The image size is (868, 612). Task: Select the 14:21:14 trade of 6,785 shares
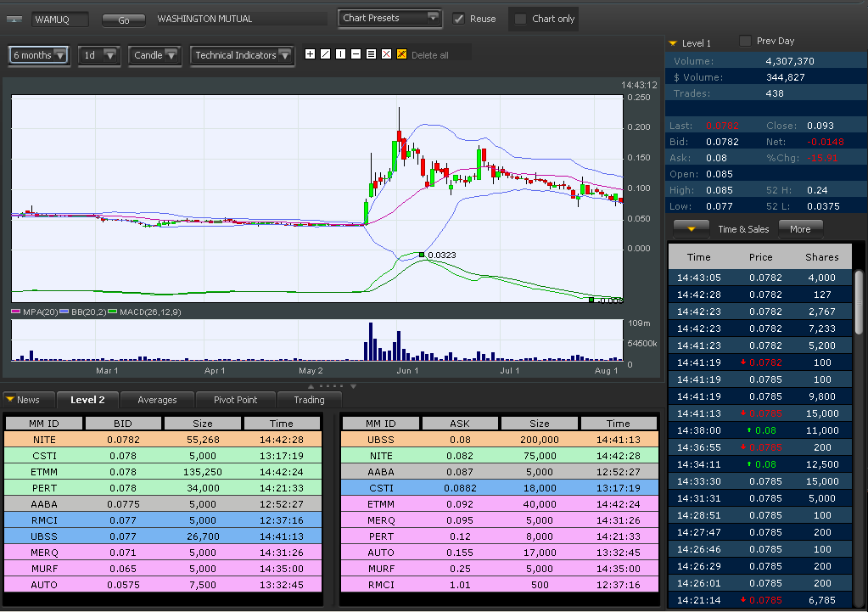[x=760, y=600]
